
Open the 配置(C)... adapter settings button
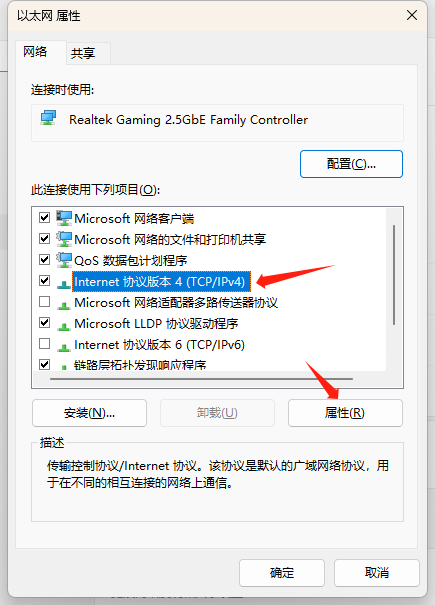[351, 164]
